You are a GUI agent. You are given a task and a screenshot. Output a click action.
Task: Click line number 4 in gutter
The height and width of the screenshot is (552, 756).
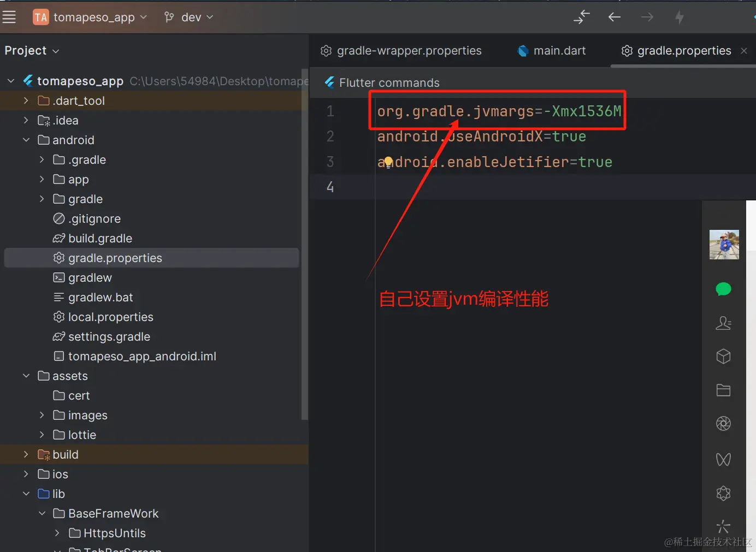tap(330, 187)
